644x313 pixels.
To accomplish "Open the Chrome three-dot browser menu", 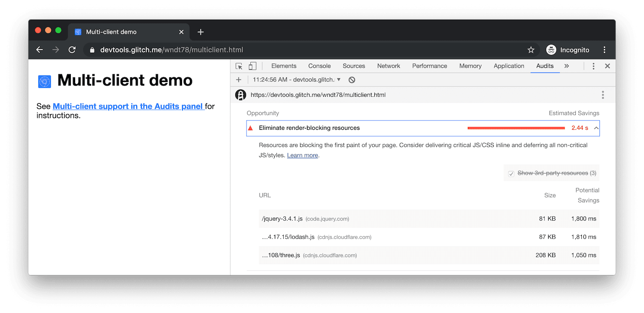I will coord(605,49).
